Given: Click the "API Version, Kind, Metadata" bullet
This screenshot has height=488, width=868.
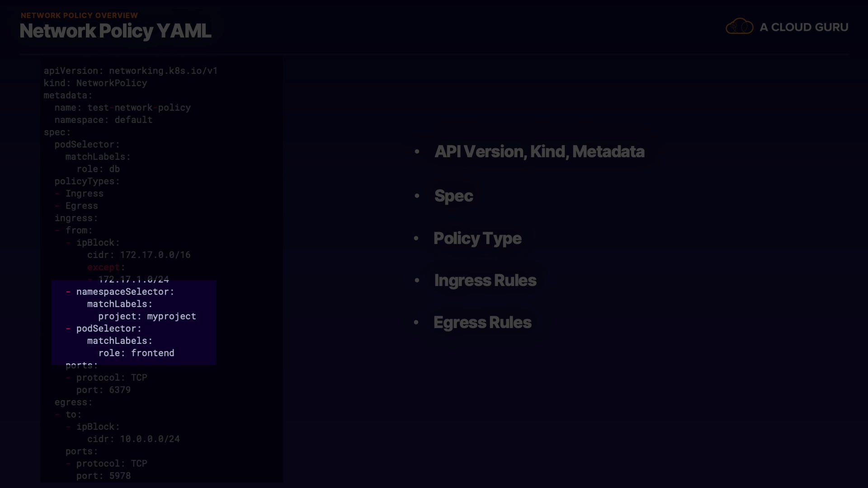Looking at the screenshot, I should point(539,152).
